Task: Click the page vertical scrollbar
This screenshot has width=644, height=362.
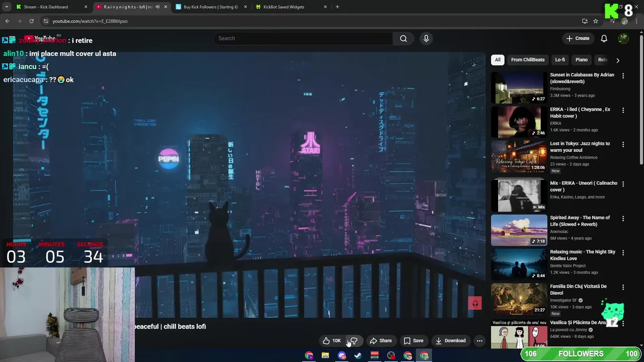Action: (x=641, y=101)
